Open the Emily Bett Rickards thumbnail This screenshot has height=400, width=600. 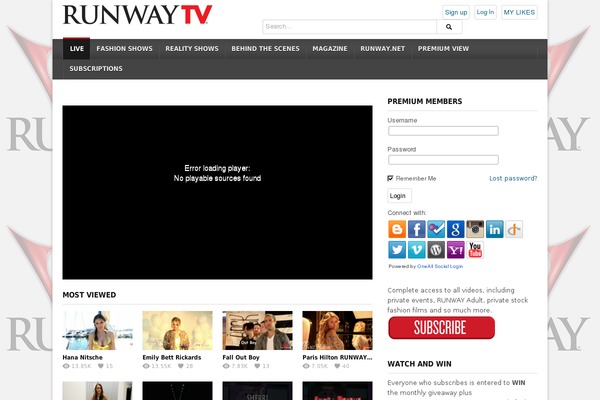click(x=178, y=330)
